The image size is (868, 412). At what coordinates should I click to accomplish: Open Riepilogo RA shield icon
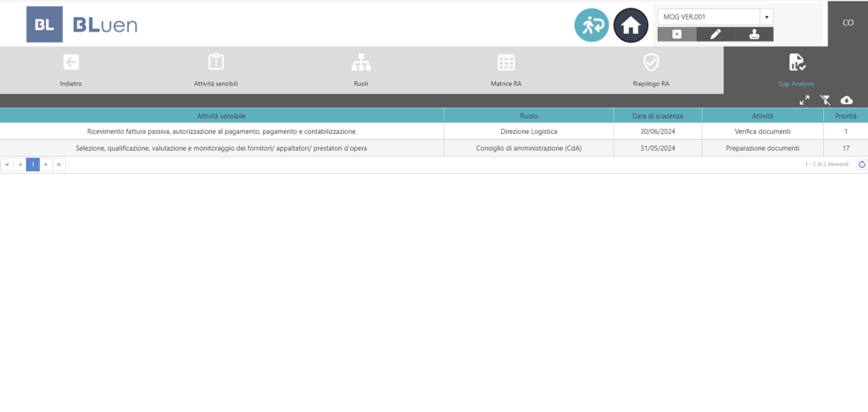click(x=651, y=62)
